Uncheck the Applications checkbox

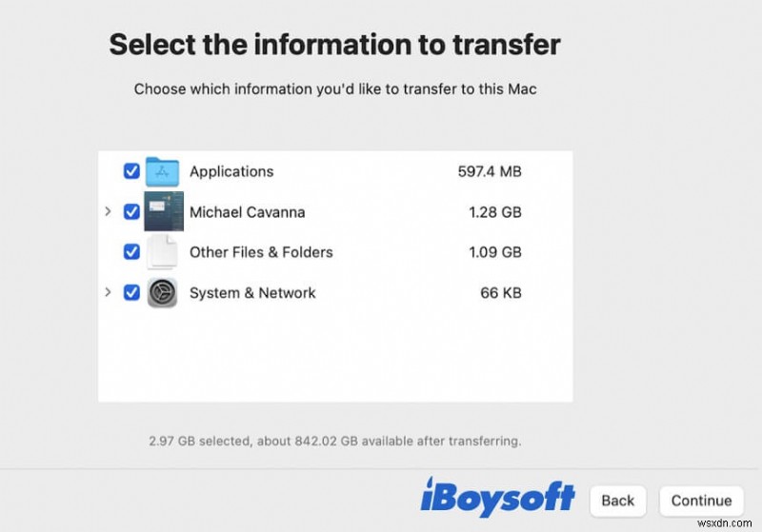pos(131,172)
